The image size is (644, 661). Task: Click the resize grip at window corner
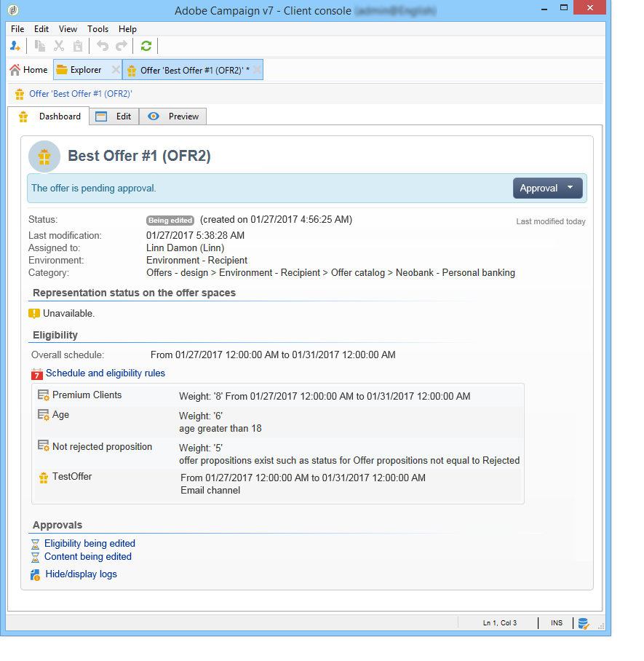tap(601, 626)
